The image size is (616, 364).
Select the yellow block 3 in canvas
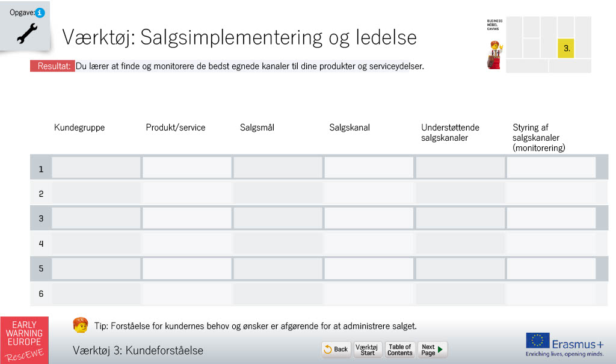pos(565,48)
